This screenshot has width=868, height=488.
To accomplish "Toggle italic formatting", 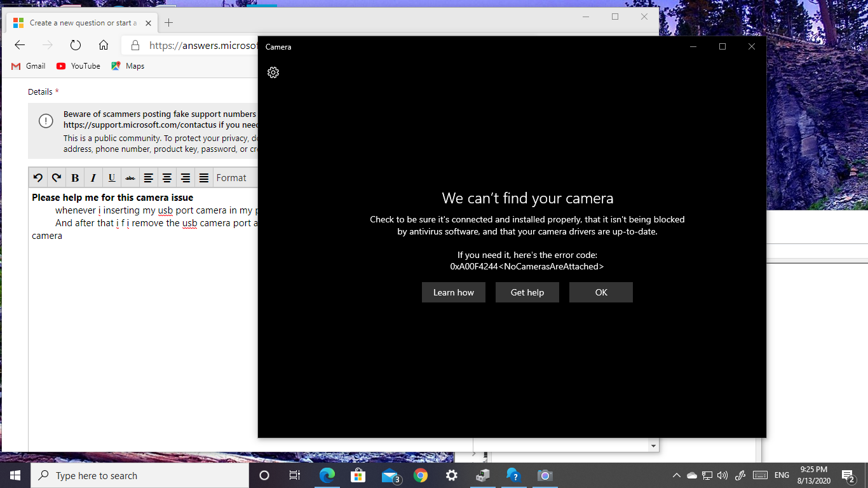I will (93, 178).
